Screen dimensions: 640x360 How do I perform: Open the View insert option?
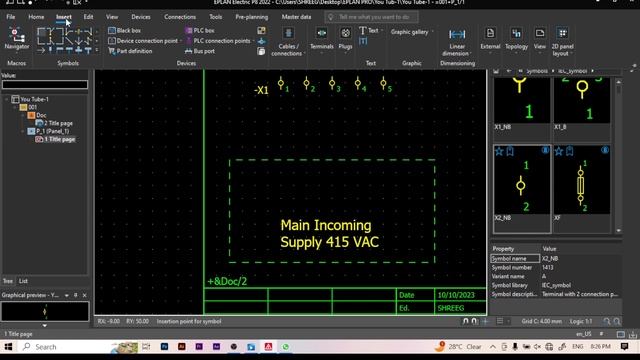pos(540,39)
